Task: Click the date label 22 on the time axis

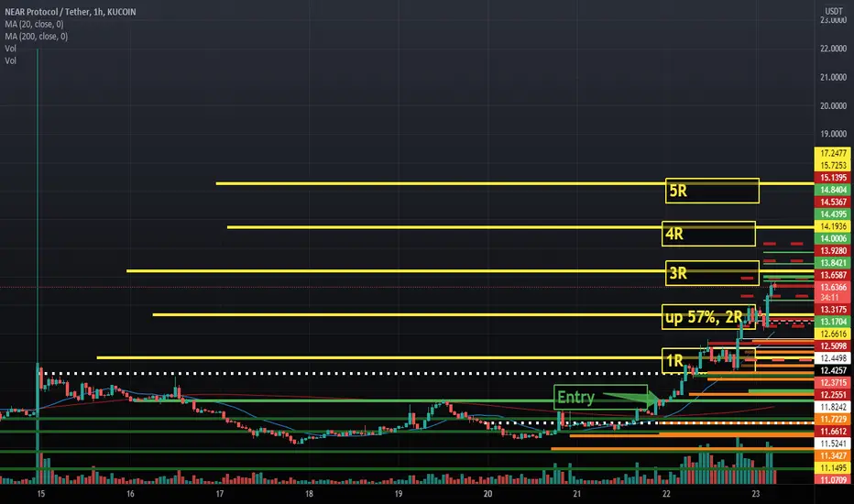Action: 666,494
